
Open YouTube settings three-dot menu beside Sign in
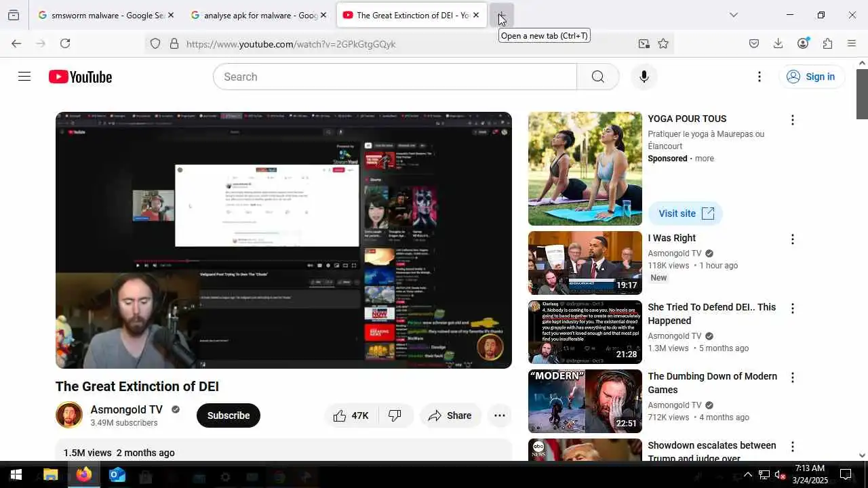[759, 77]
